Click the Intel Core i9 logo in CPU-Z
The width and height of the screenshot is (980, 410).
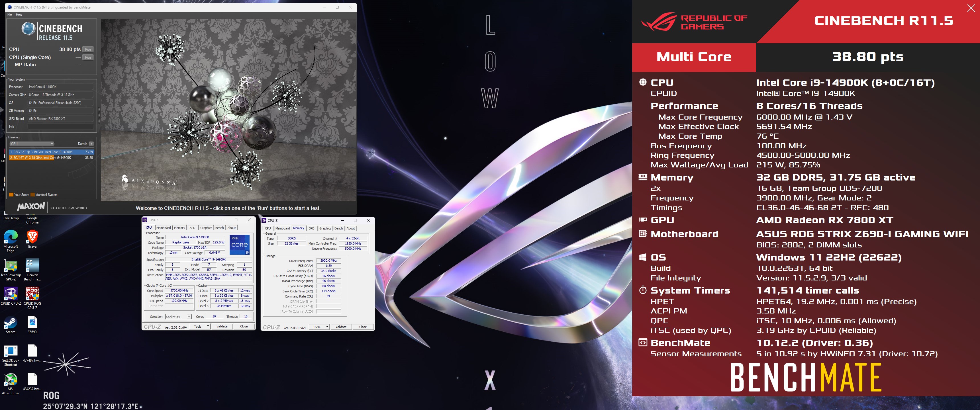click(240, 245)
